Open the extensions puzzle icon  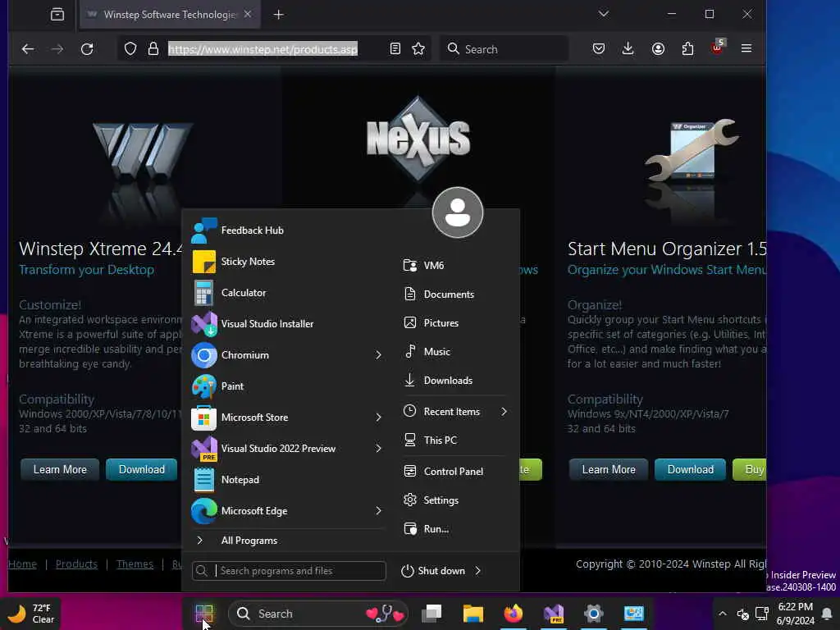tap(688, 49)
